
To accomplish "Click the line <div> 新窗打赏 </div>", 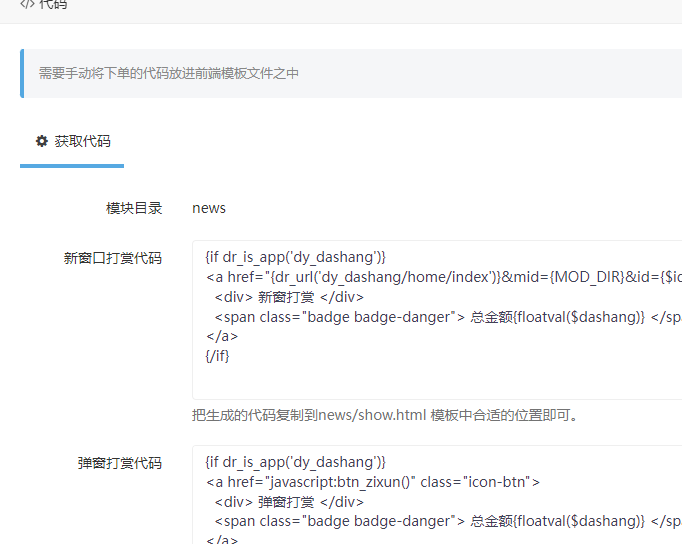I will pyautogui.click(x=289, y=297).
